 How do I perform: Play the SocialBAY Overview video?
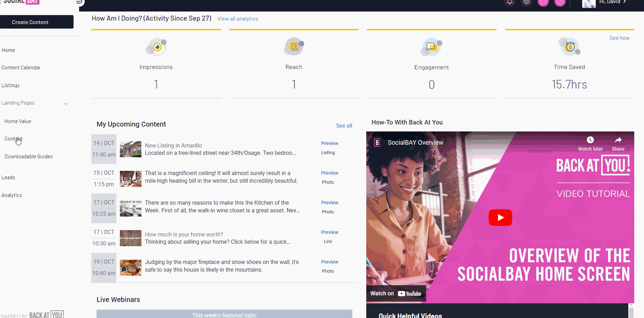(x=500, y=218)
